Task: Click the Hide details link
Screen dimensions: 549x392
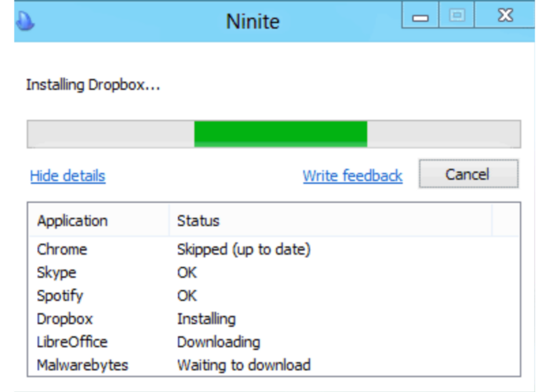Action: click(x=67, y=176)
